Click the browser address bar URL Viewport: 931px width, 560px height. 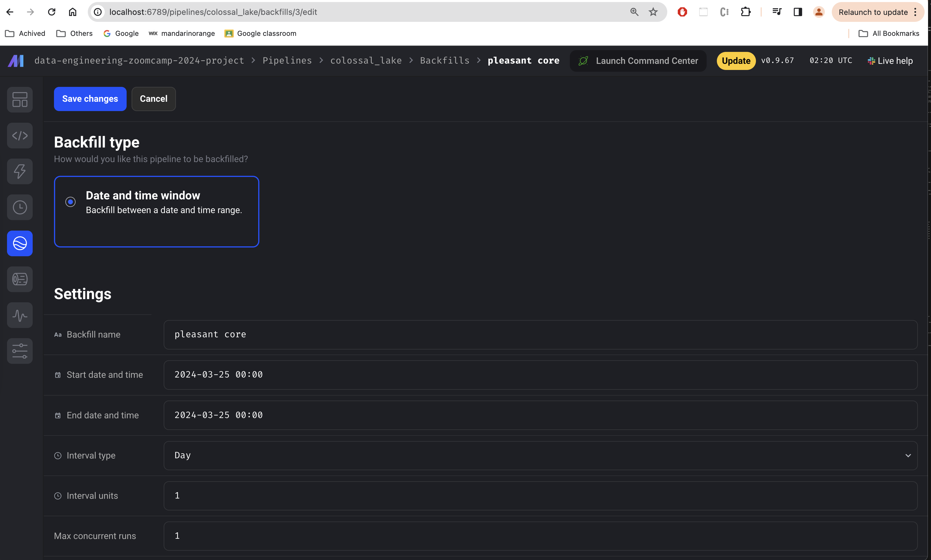(213, 12)
